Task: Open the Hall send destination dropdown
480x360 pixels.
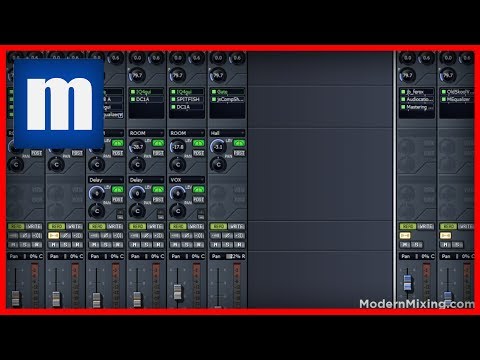Action: click(227, 133)
